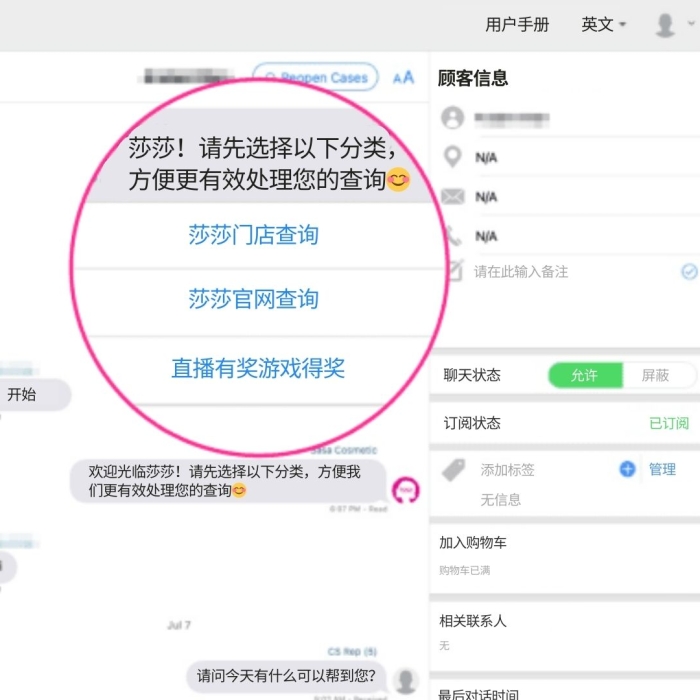Click the Jul 7 date separator
Viewport: 700px width, 700px height.
(x=179, y=625)
